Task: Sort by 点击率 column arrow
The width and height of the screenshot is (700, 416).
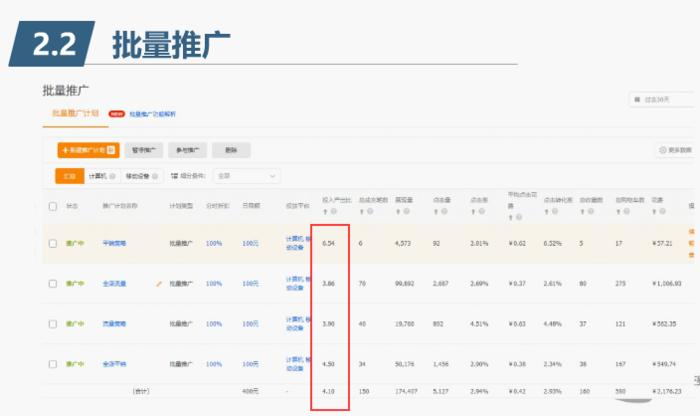Action: 473,212
